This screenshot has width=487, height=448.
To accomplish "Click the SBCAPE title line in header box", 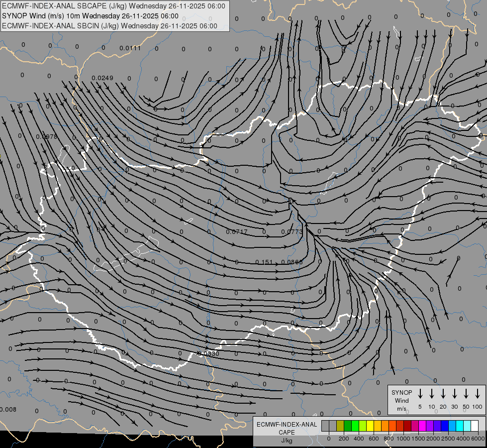I will pyautogui.click(x=114, y=6).
